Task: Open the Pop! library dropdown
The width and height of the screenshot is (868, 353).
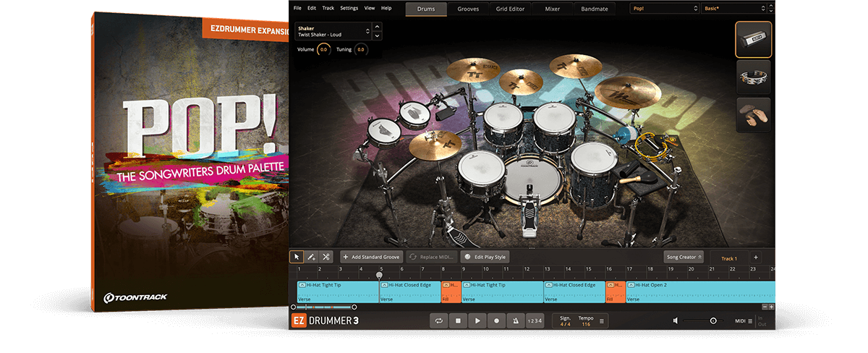Action: [x=663, y=9]
